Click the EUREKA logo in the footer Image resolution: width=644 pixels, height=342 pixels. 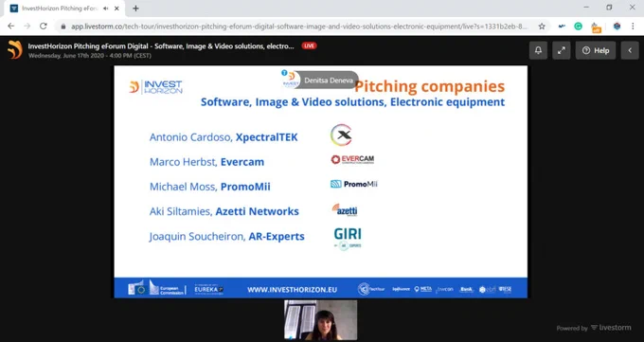click(208, 289)
